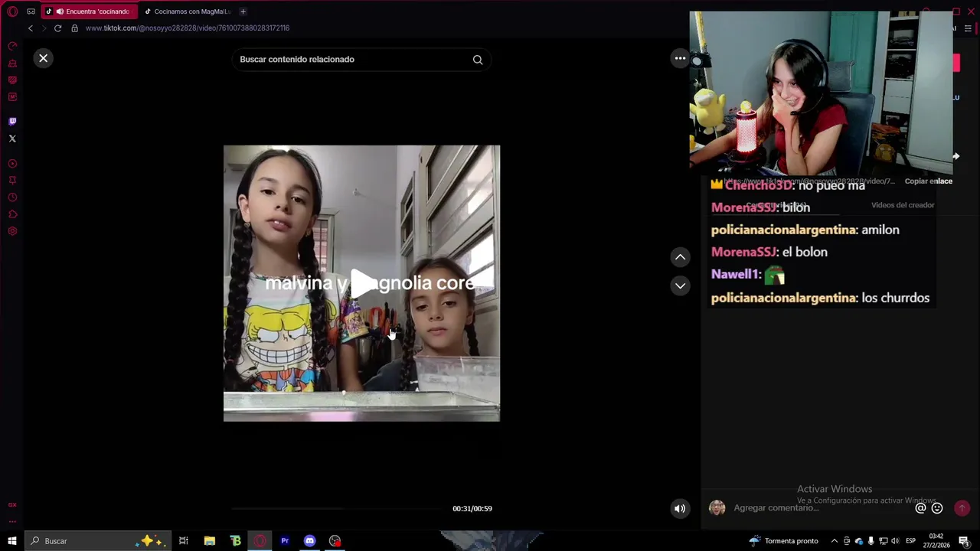The width and height of the screenshot is (980, 551).
Task: Go back in browser history
Action: coord(31,28)
